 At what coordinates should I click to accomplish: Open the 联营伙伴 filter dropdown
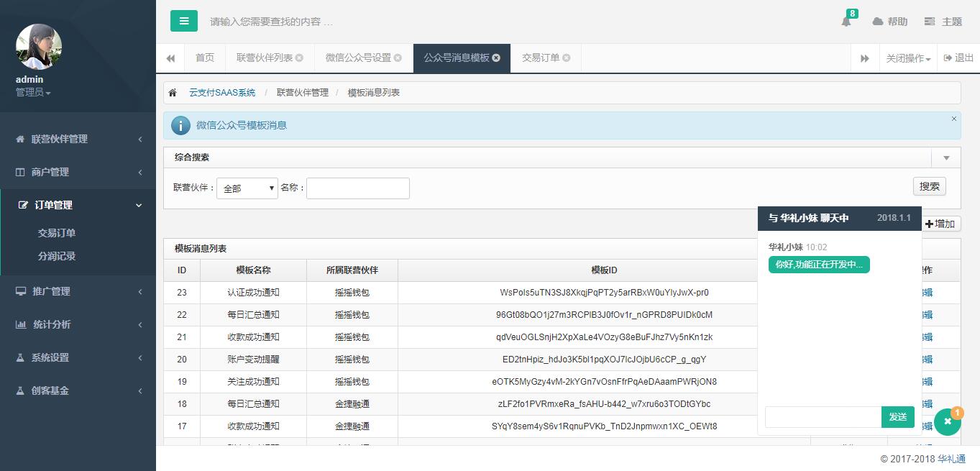(247, 188)
